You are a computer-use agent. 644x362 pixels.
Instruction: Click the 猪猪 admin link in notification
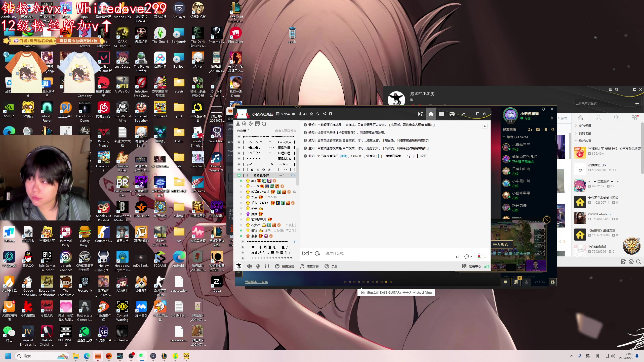click(343, 156)
